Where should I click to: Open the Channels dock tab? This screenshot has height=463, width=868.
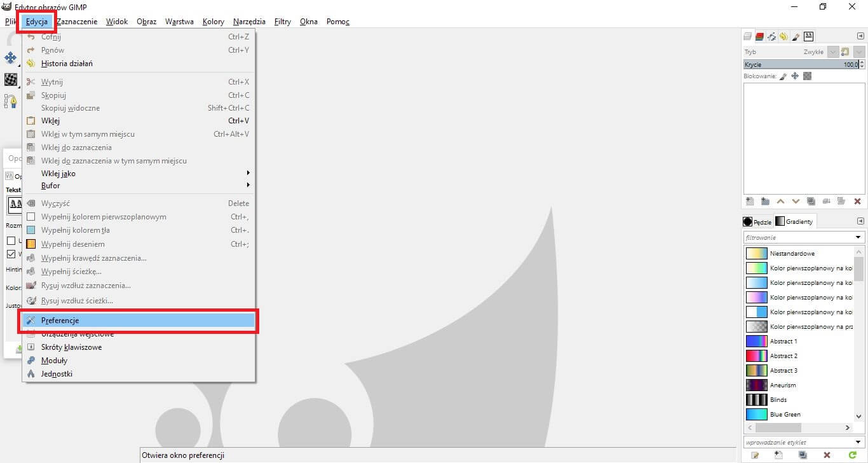tap(759, 37)
